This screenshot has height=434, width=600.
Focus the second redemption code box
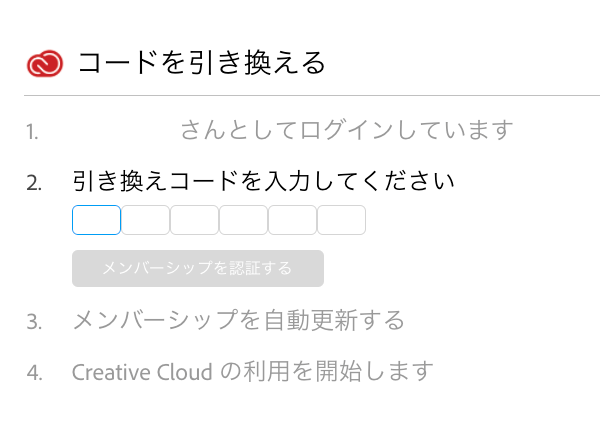pyautogui.click(x=145, y=220)
